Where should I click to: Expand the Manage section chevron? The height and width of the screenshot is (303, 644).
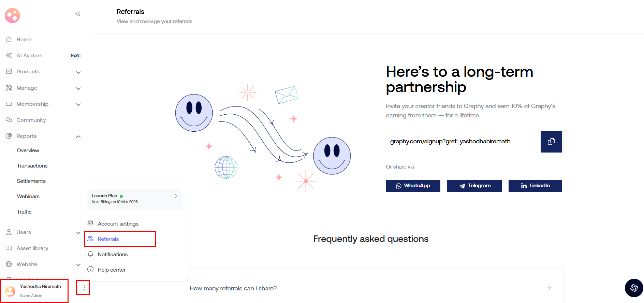[x=78, y=88]
